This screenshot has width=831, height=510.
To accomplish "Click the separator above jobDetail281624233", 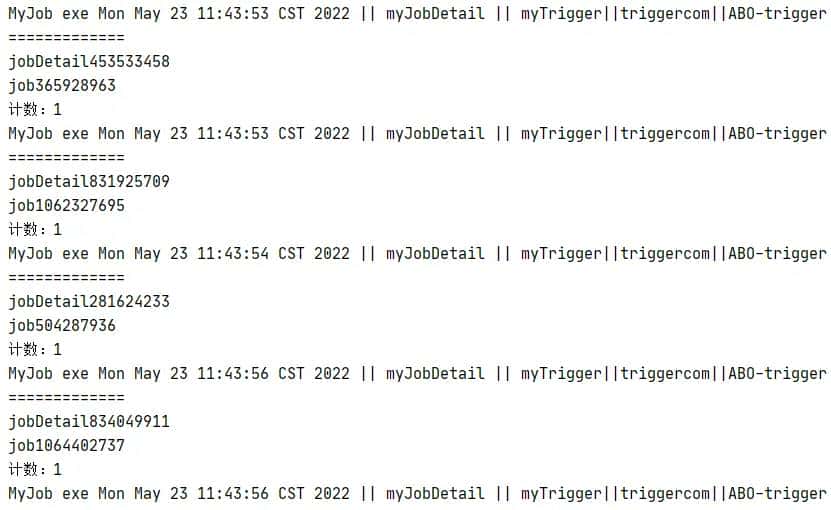I will coord(67,278).
